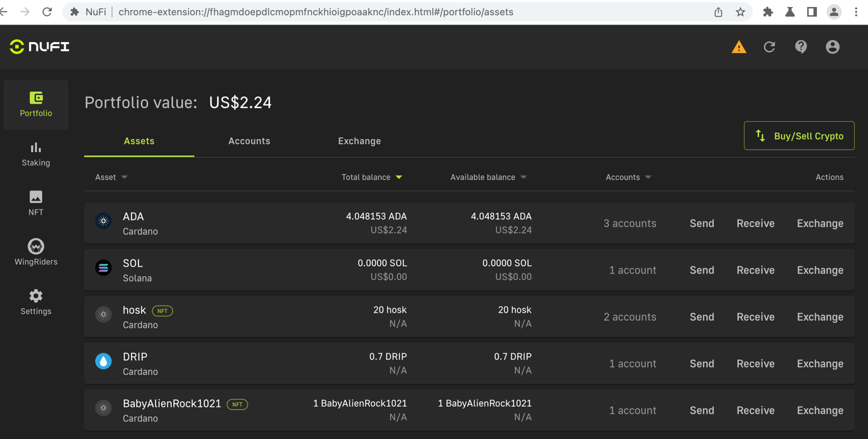
Task: Click '2 accounts' in the hosk row
Action: pos(629,317)
